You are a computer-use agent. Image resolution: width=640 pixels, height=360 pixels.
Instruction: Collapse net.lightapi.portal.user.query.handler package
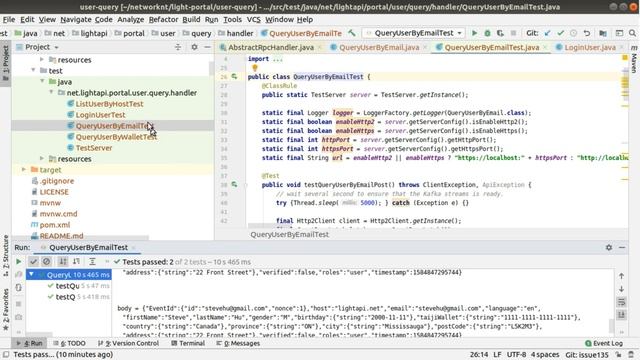pos(51,93)
